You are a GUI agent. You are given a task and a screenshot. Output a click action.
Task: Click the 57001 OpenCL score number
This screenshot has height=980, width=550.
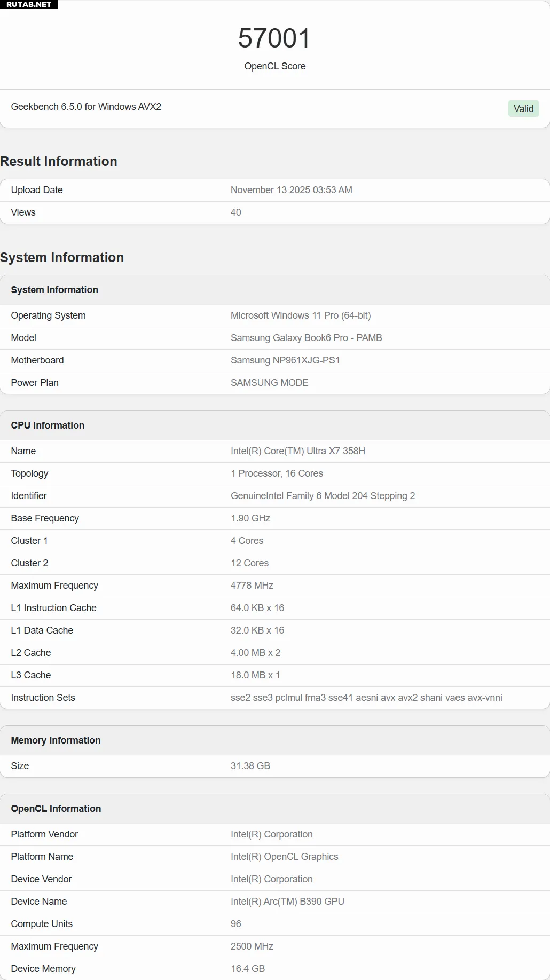pos(274,38)
